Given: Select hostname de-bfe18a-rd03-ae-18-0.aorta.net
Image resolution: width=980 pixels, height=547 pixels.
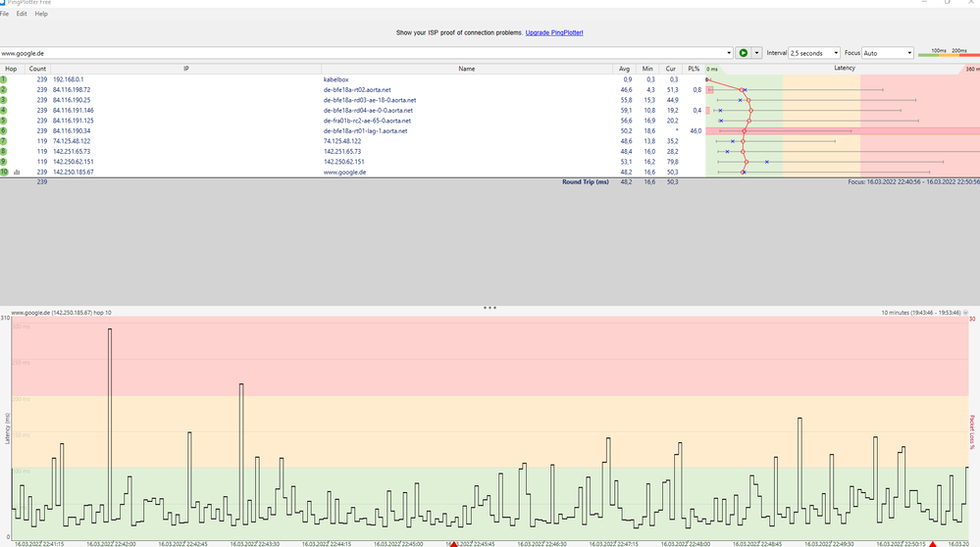Looking at the screenshot, I should click(x=370, y=100).
